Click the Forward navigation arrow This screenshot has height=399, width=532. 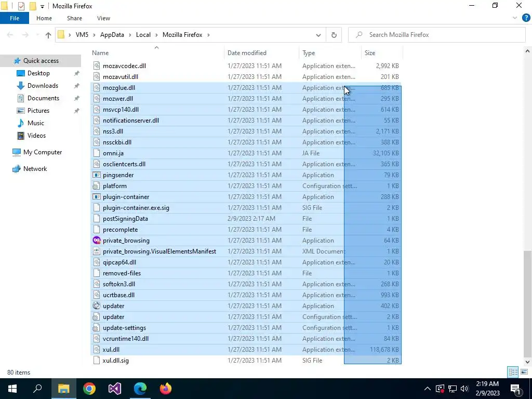click(x=25, y=35)
